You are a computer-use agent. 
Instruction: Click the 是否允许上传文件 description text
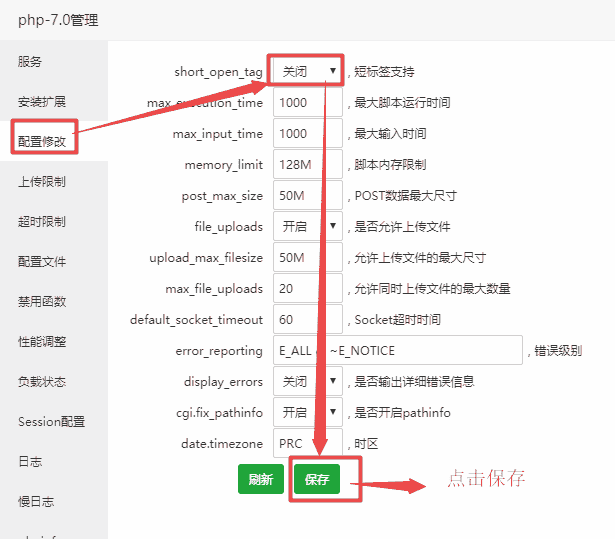402,227
